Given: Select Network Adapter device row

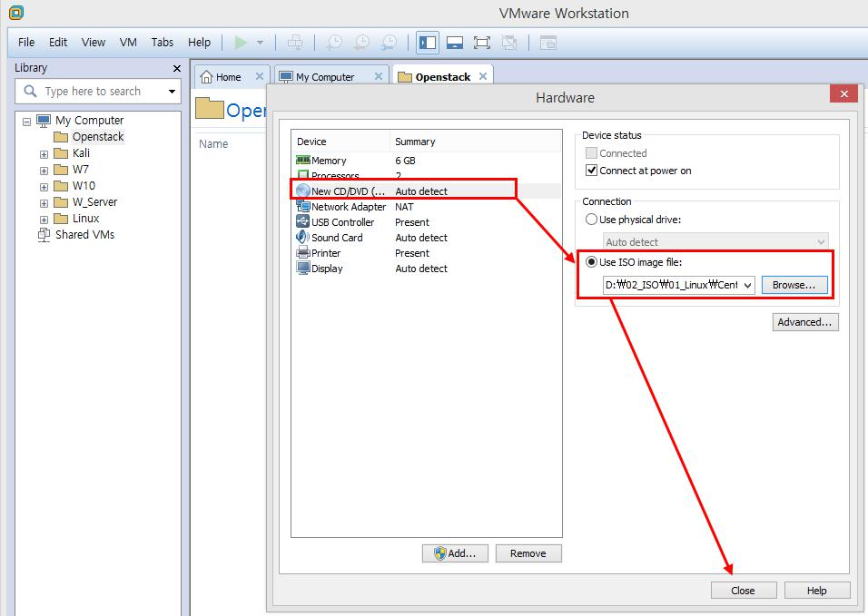Looking at the screenshot, I should [x=426, y=207].
